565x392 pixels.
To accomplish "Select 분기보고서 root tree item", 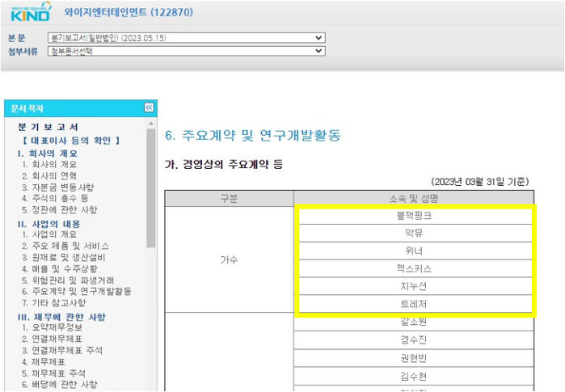I will tap(48, 127).
